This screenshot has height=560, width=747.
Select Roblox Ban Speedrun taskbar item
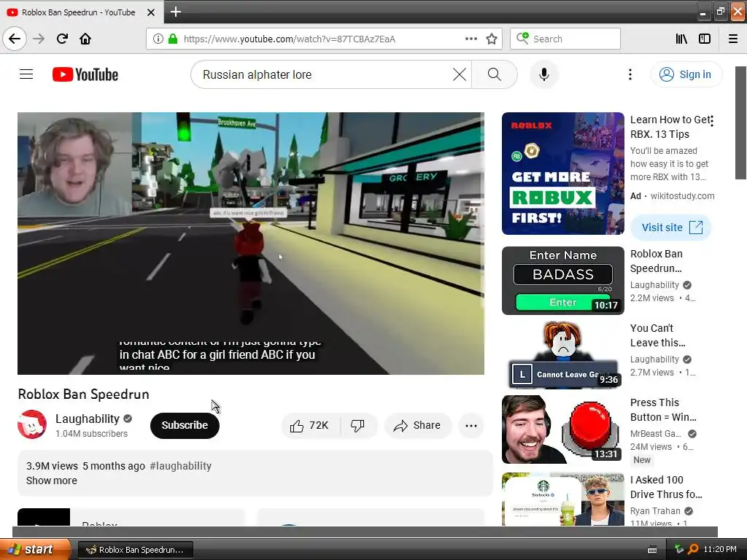click(135, 550)
